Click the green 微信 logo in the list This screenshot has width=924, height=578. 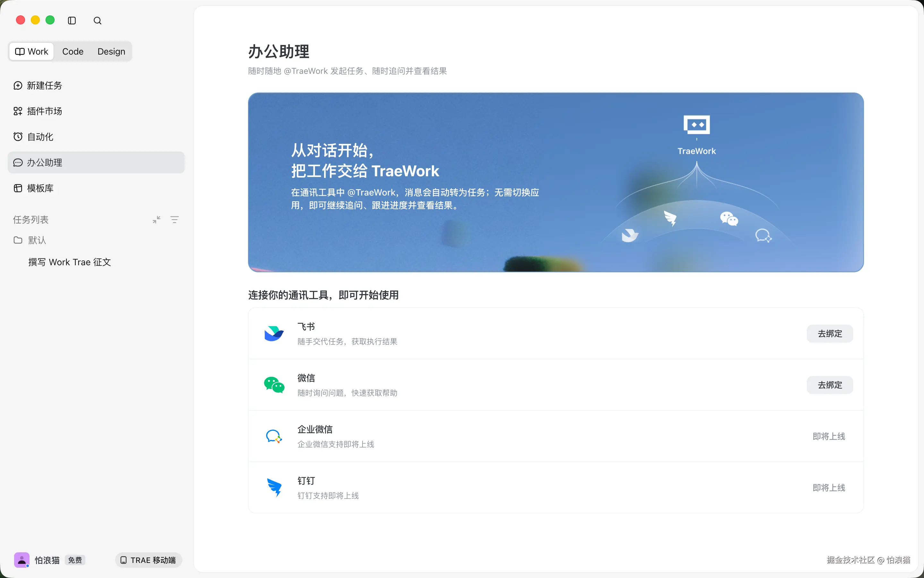click(274, 385)
